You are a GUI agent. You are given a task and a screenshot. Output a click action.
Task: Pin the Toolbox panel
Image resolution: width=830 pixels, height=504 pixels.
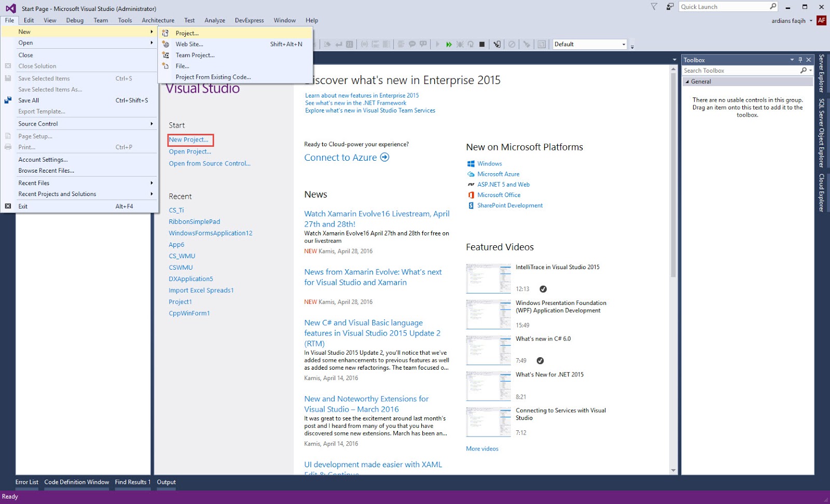800,60
